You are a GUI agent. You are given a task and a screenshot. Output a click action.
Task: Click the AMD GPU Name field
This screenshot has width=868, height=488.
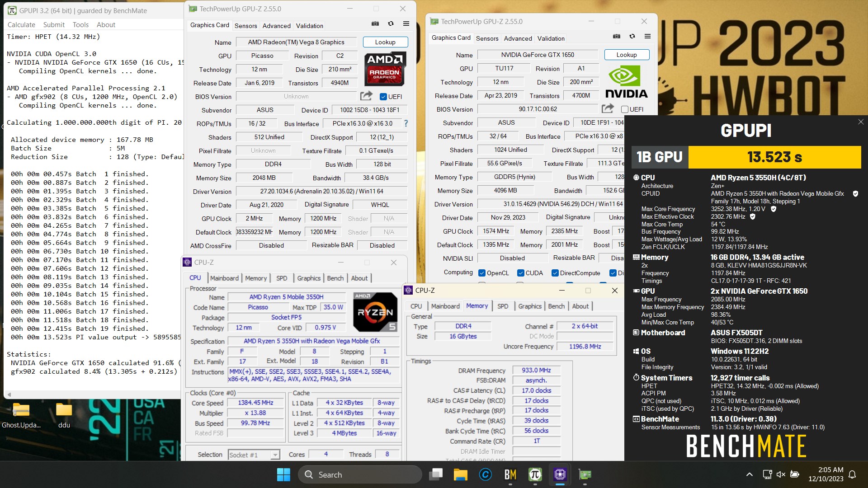[x=296, y=42]
